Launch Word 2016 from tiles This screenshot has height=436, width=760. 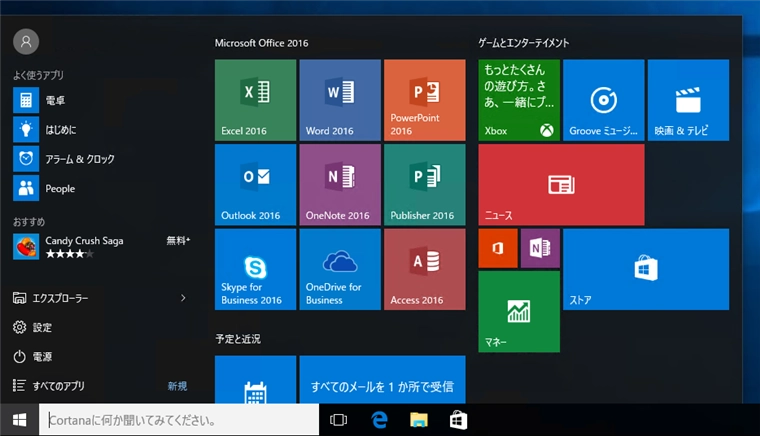(340, 100)
